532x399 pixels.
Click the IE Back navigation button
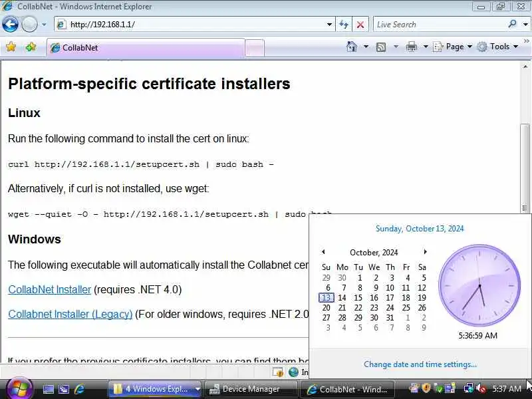point(10,25)
